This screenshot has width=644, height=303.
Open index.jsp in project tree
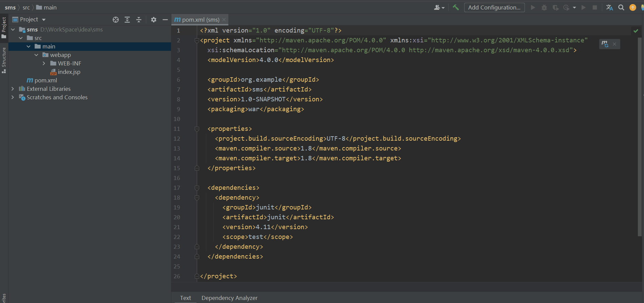69,72
